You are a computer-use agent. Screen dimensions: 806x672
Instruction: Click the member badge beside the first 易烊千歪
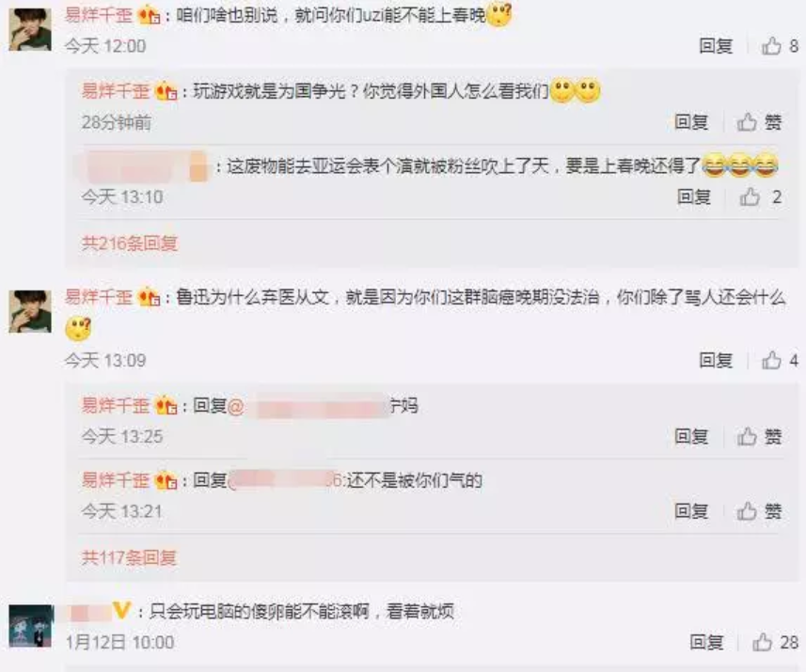(x=150, y=15)
